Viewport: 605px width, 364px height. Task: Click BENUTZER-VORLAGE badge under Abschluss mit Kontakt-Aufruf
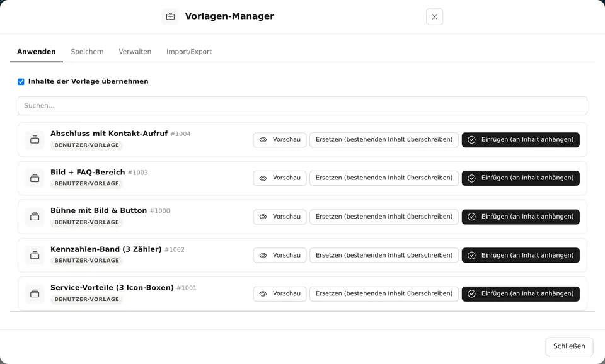[x=86, y=145]
